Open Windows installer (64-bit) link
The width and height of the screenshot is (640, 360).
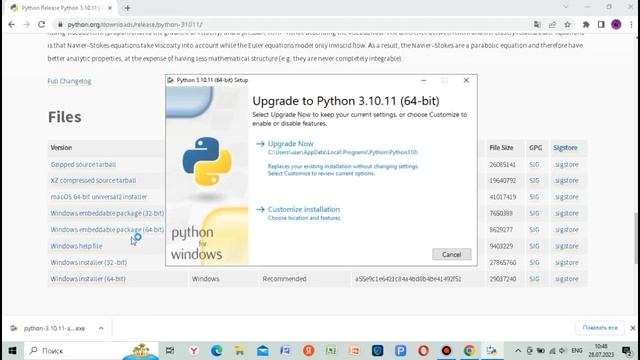(88, 279)
